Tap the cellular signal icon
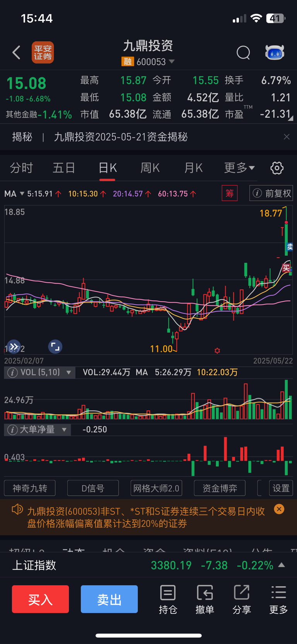Screen dimensions: 297x644 (x=239, y=19)
